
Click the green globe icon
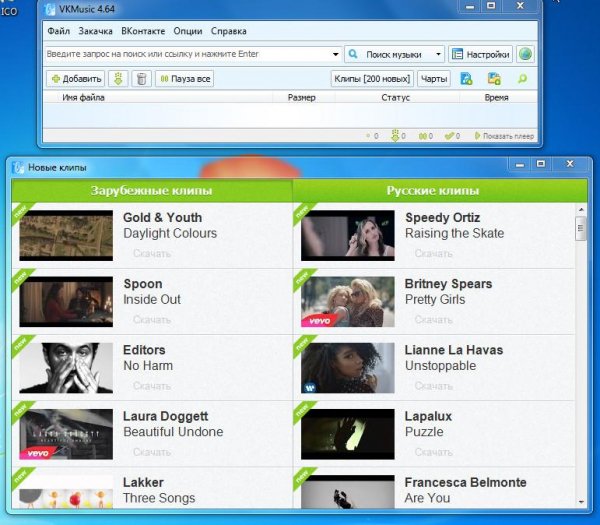[525, 54]
